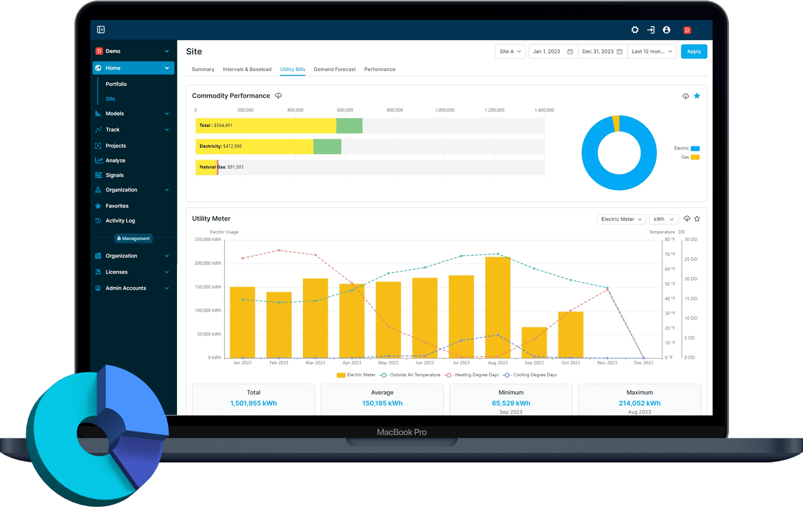The height and width of the screenshot is (532, 803).
Task: Click the Signals icon in the sidebar
Action: coord(98,175)
